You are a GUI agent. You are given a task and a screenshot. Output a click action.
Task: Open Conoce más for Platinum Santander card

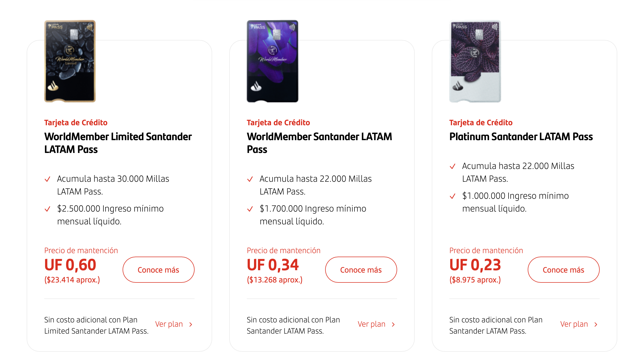pos(564,270)
